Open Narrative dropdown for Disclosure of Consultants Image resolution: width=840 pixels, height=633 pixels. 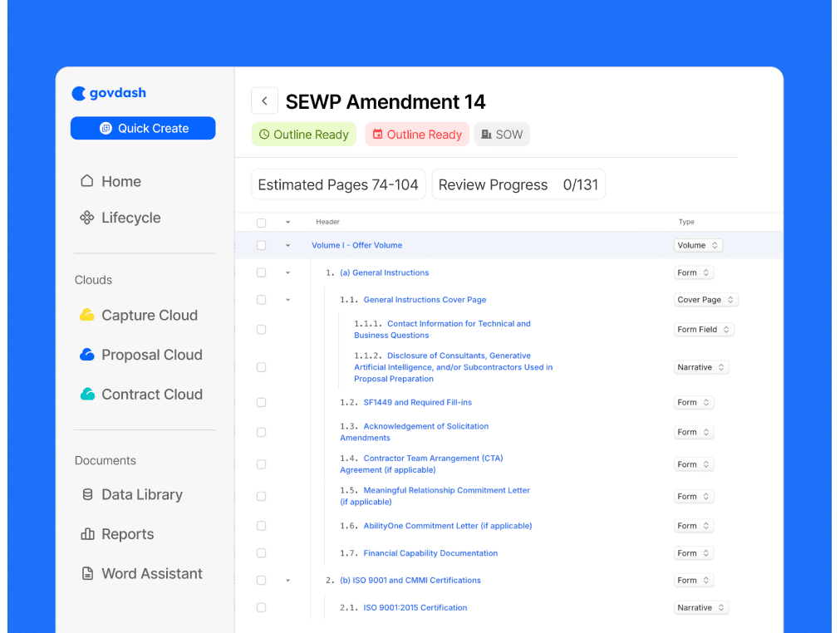click(x=701, y=367)
